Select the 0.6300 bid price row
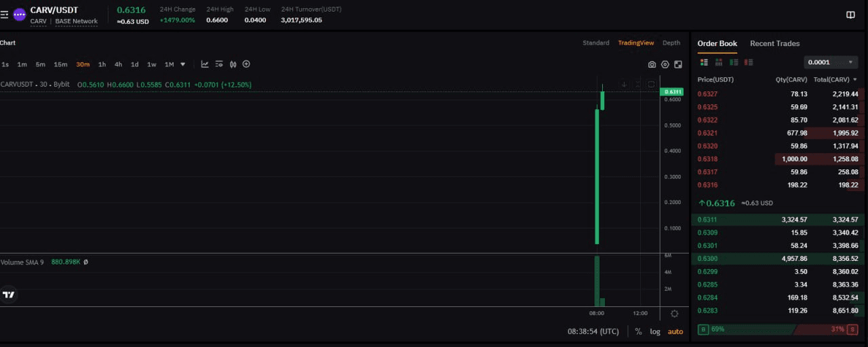Viewport: 868px width, 347px height. [x=778, y=258]
